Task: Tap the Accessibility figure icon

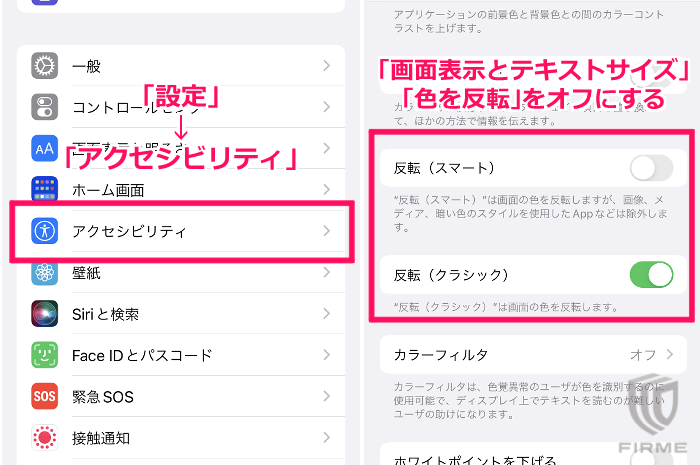Action: click(x=45, y=231)
